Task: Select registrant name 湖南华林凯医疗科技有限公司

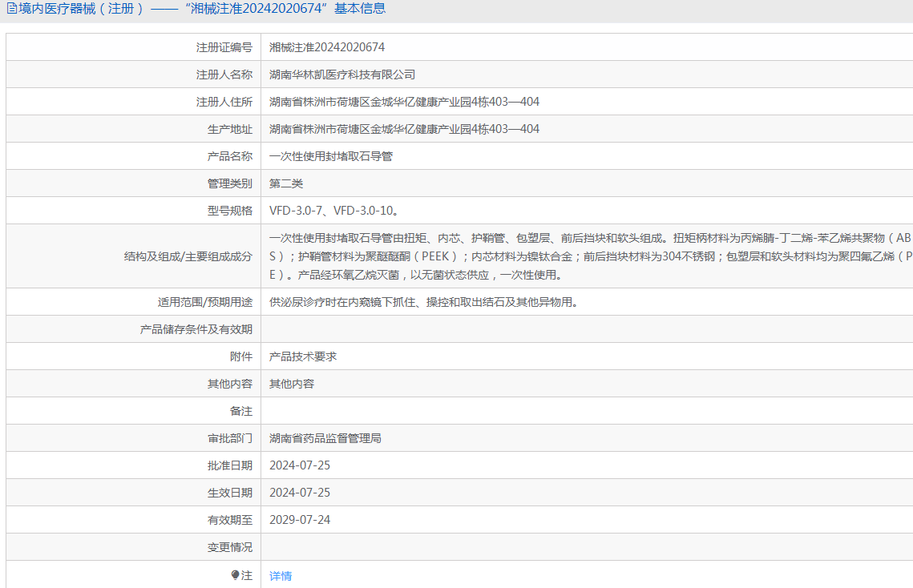Action: tap(342, 75)
